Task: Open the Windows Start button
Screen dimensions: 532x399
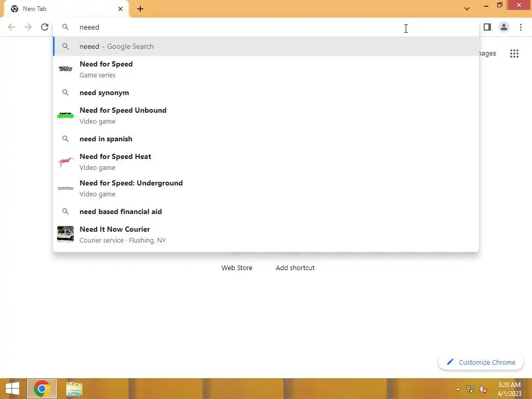Action: [x=12, y=389]
